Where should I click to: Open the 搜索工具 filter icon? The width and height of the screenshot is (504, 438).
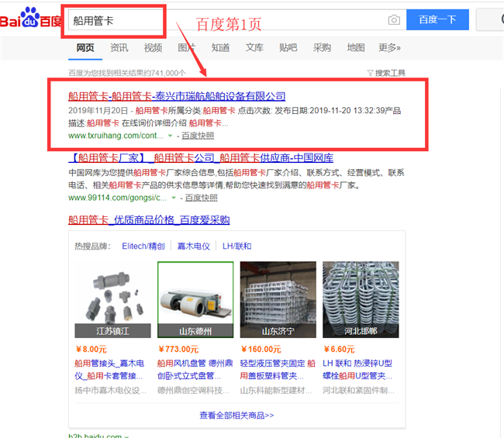coord(370,73)
